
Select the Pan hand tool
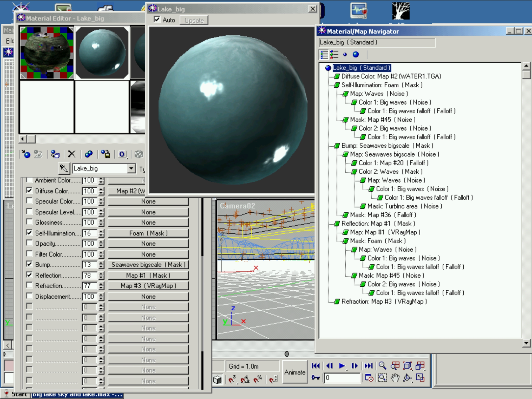tap(395, 378)
